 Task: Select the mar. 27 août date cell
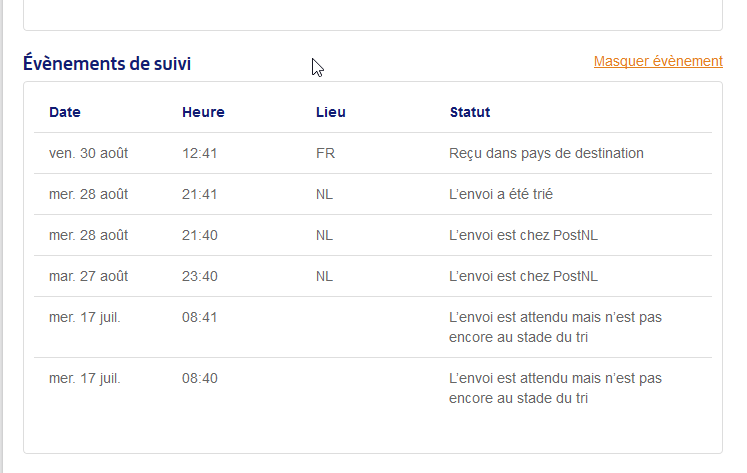point(89,276)
